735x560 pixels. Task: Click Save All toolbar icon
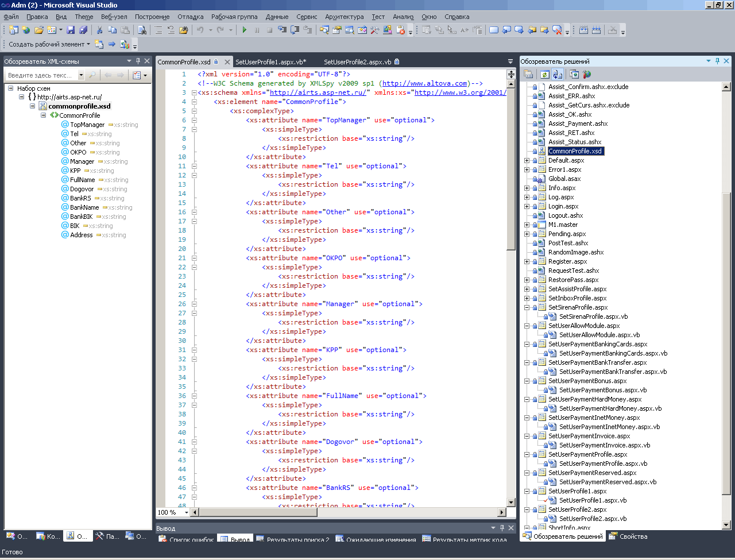tap(83, 30)
